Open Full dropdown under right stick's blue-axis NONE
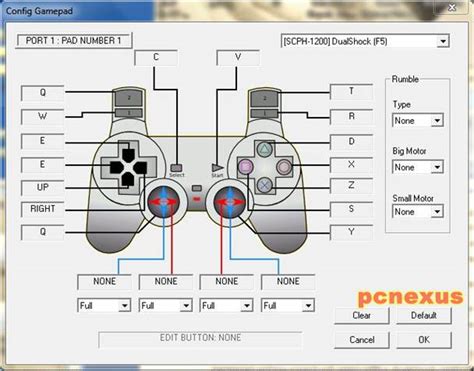This screenshot has width=474, height=371. [x=288, y=305]
